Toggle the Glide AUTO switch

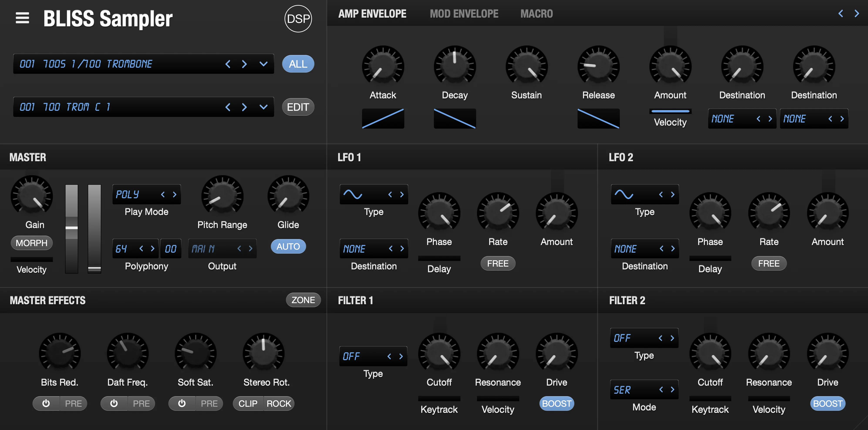coord(288,247)
